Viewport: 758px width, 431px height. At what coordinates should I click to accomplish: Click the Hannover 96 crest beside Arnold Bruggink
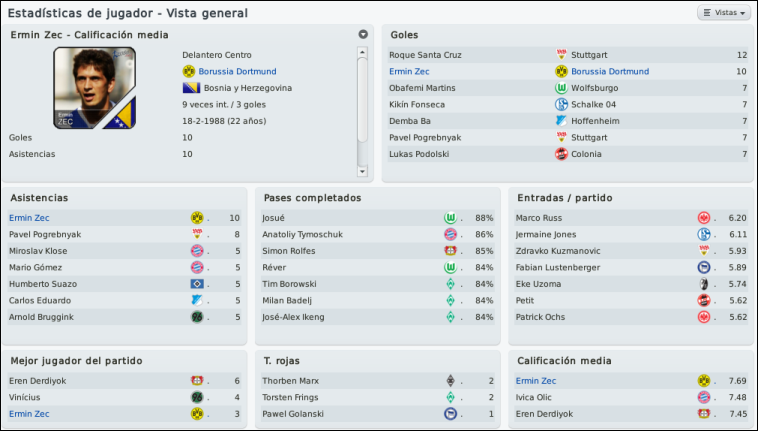(x=197, y=317)
